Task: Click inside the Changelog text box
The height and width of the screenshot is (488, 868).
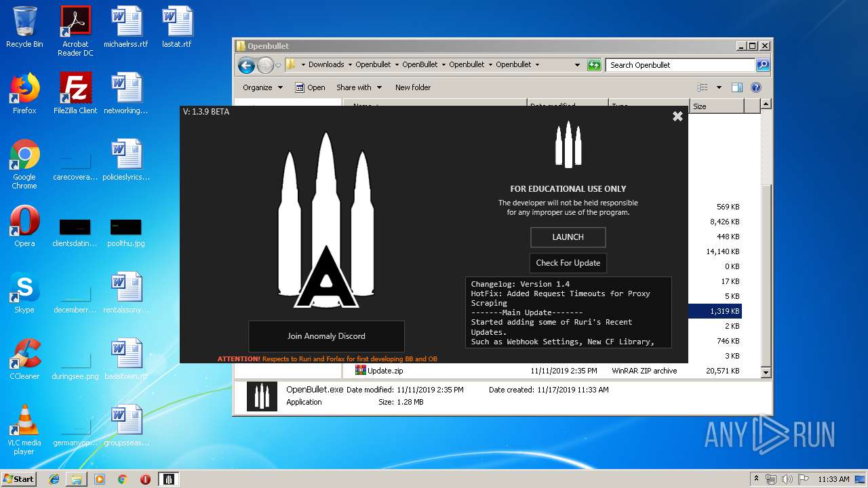Action: tap(568, 312)
